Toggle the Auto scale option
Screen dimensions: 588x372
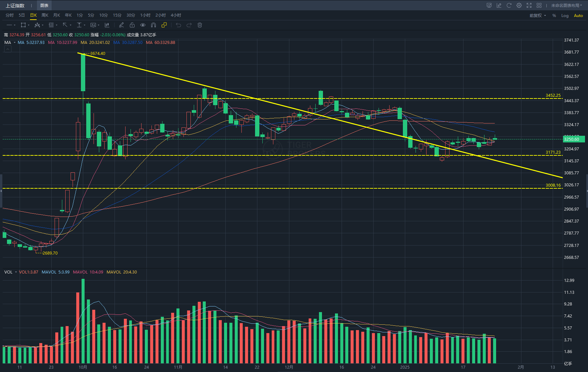click(x=578, y=16)
